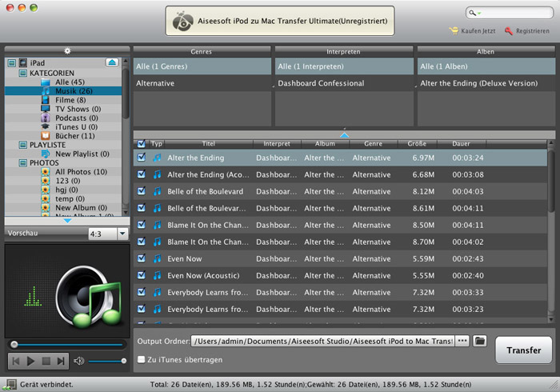This screenshot has height=392, width=560.
Task: Click the All Photos sunflower icon
Action: click(46, 172)
